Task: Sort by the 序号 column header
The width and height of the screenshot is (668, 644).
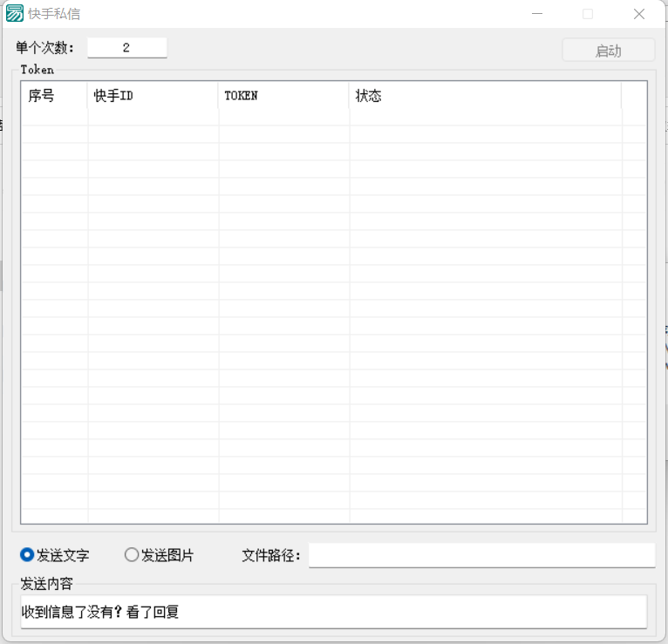Action: click(x=54, y=96)
